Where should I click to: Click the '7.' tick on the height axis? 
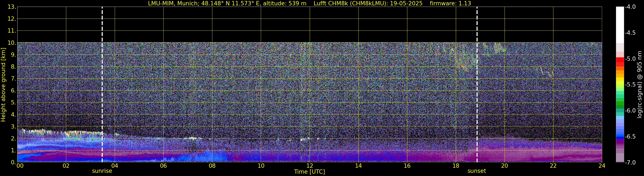[13, 79]
